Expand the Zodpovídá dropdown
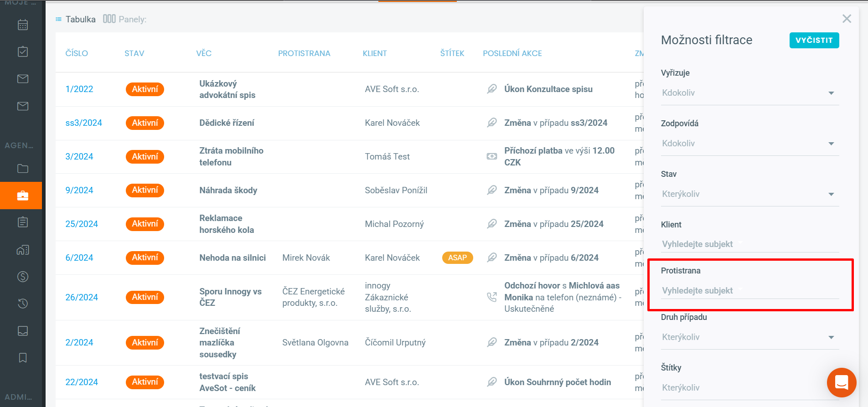 pos(749,144)
